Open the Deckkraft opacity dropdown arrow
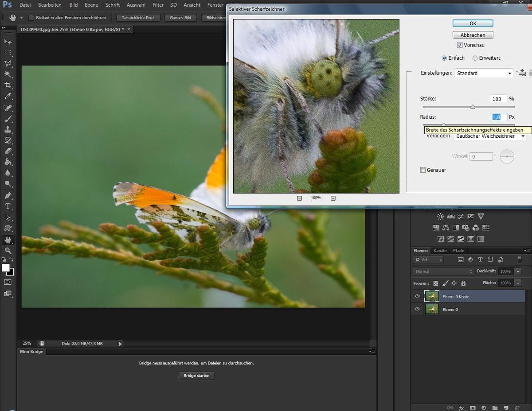Screen dimensions: 532x411 (518, 271)
